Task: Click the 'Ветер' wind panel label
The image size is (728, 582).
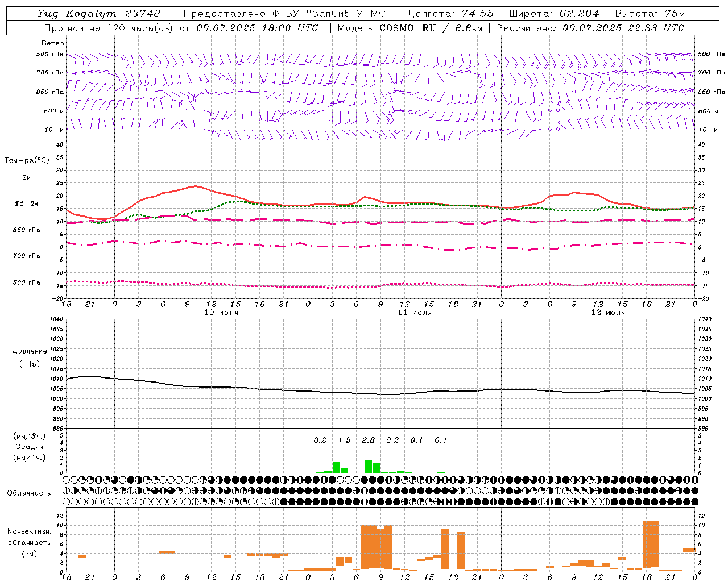Action: [x=53, y=43]
